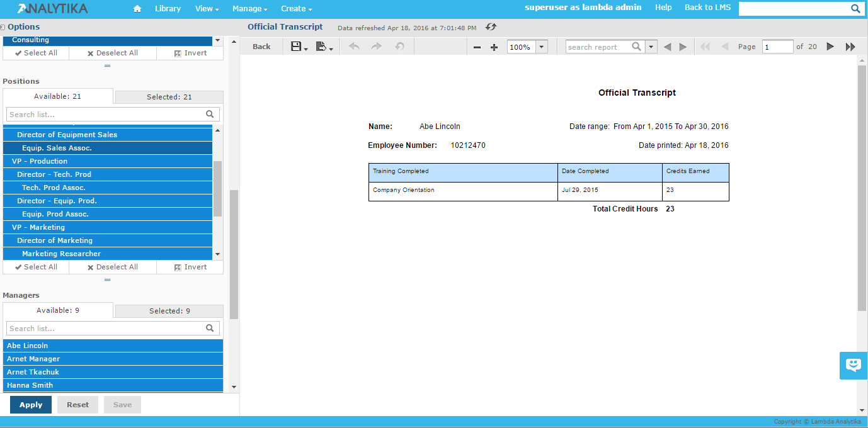Expand the search report options dropdown

pyautogui.click(x=651, y=47)
